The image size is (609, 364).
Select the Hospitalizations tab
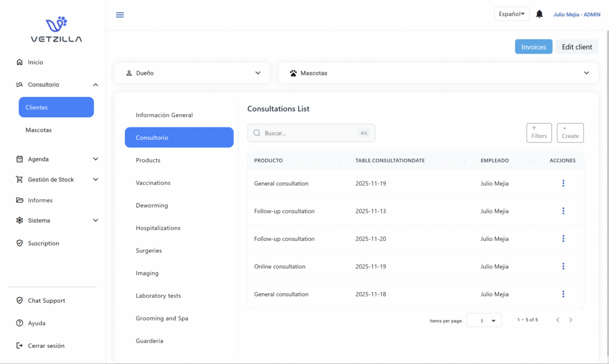(158, 228)
